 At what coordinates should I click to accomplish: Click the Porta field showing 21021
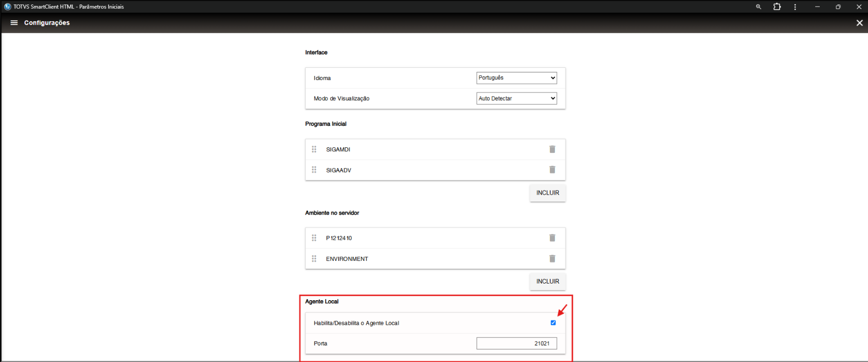(517, 343)
